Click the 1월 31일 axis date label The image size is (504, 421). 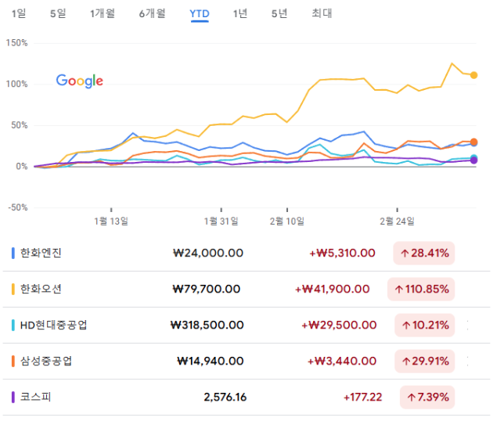pyautogui.click(x=221, y=221)
